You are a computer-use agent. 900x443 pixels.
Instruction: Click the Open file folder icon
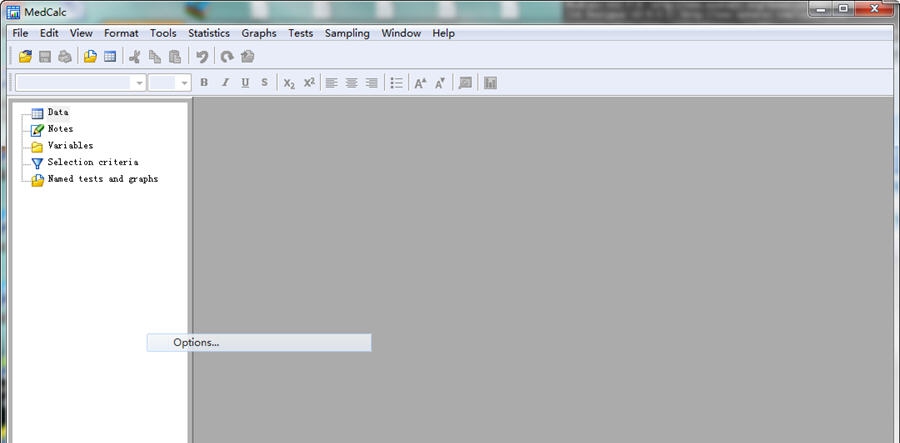(25, 56)
